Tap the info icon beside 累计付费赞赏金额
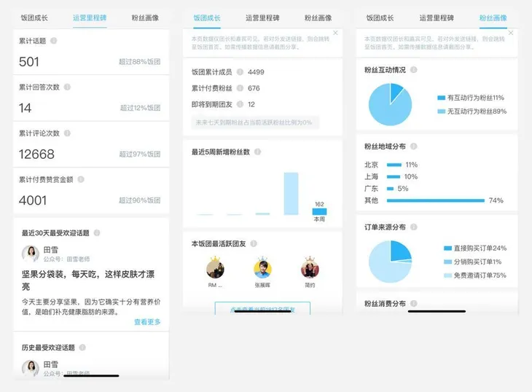This screenshot has width=532, height=392. click(81, 179)
